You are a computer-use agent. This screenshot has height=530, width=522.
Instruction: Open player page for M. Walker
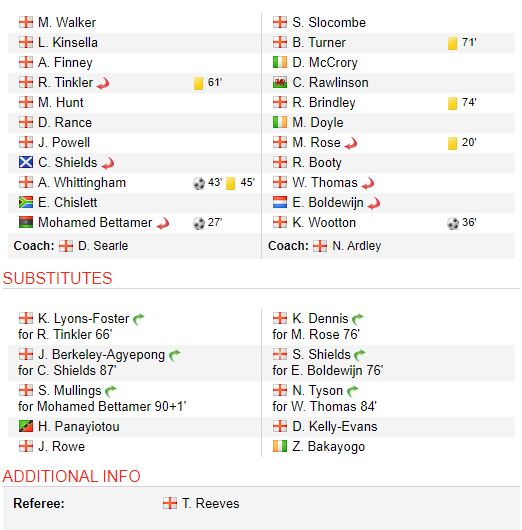[x=67, y=23]
